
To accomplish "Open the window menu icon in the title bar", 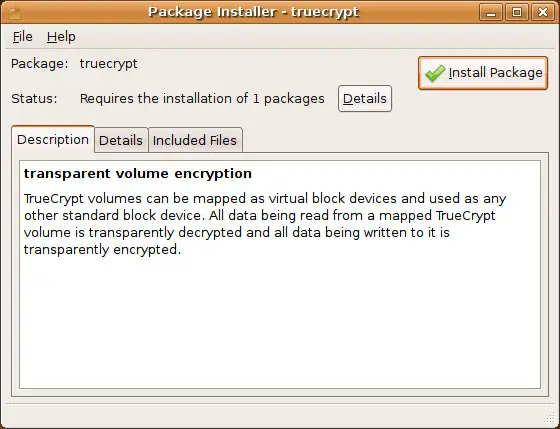I will 14,13.
